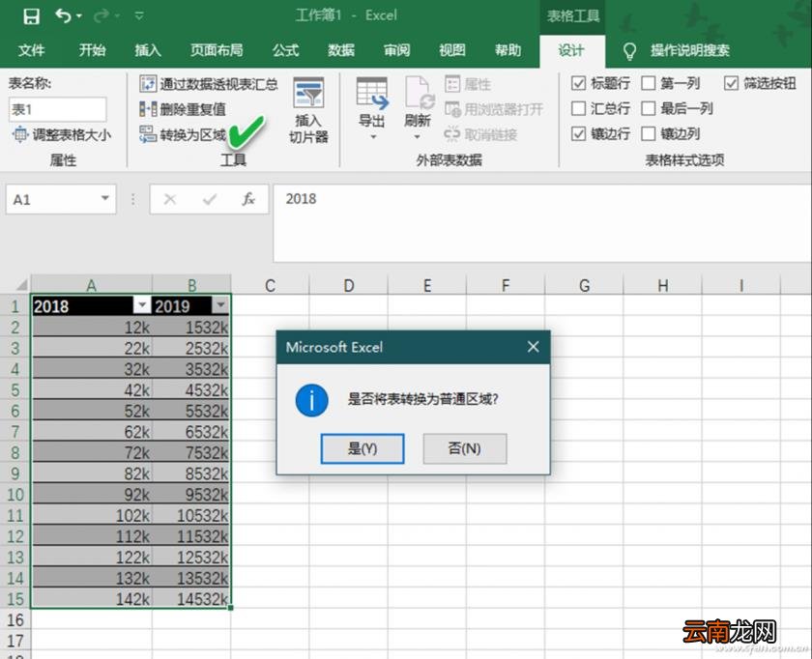Screen dimensions: 812x659
Task: Expand the 导出 dropdown arrow
Action: click(x=373, y=137)
